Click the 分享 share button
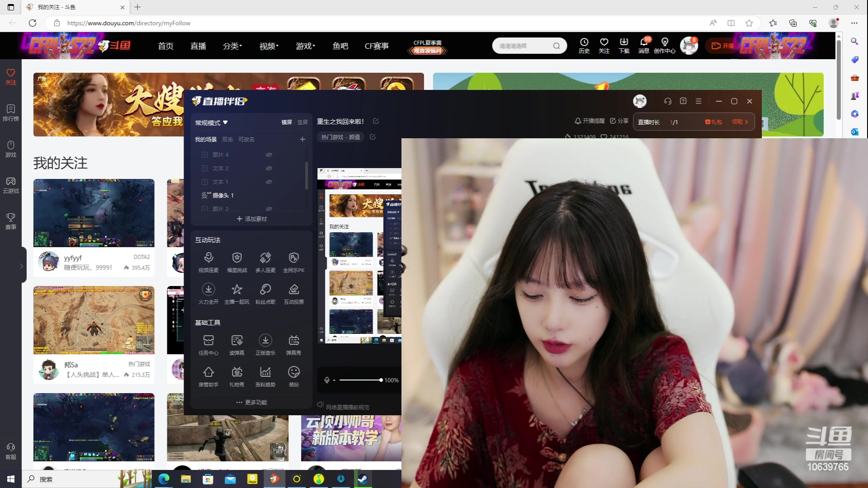Screen dimensions: 868x488 click(619, 121)
